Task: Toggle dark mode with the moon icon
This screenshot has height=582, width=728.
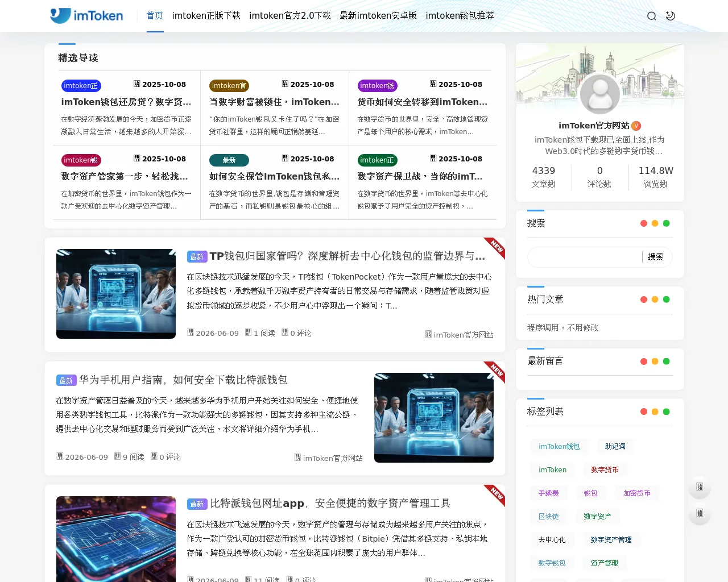Action: (671, 16)
